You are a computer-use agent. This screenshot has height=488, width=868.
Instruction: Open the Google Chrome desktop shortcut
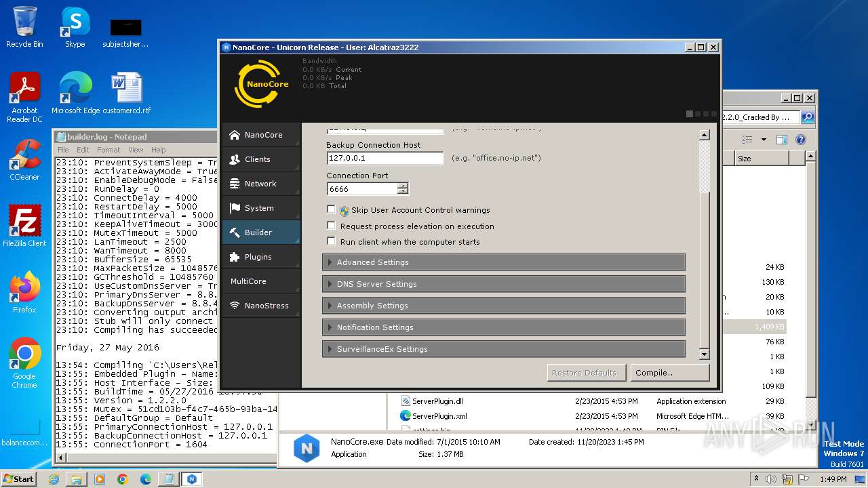[24, 363]
